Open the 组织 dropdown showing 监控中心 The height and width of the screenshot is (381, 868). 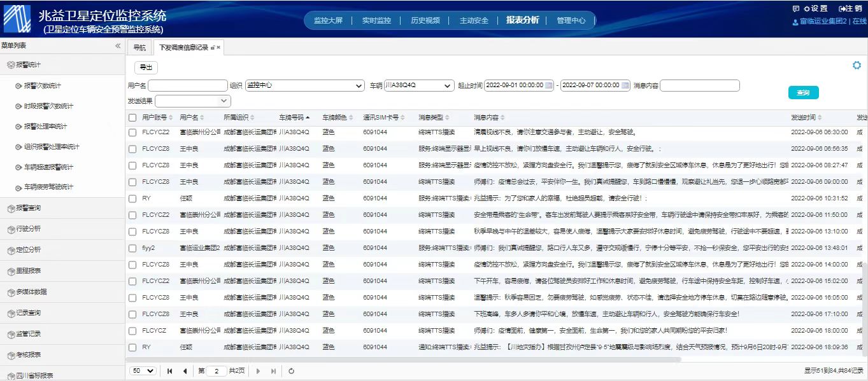pyautogui.click(x=305, y=85)
